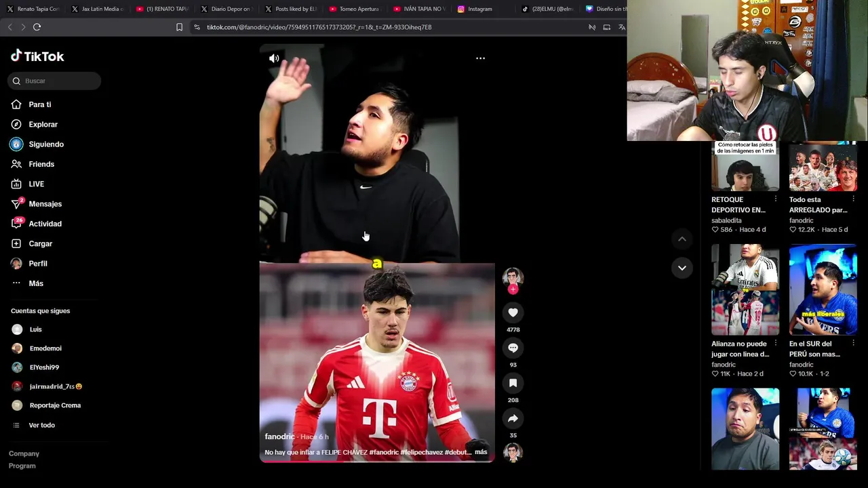
Task: Open followed account ElYeshi99
Action: pyautogui.click(x=35, y=367)
